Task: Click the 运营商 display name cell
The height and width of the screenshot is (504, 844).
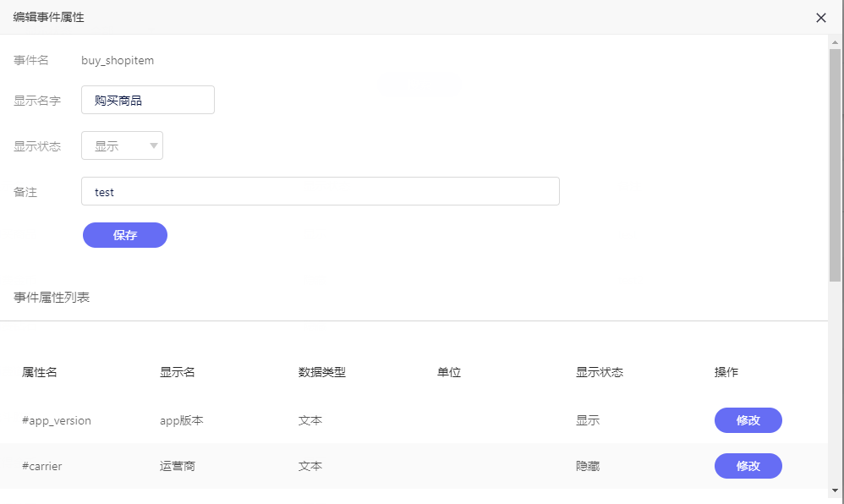Action: (x=178, y=466)
